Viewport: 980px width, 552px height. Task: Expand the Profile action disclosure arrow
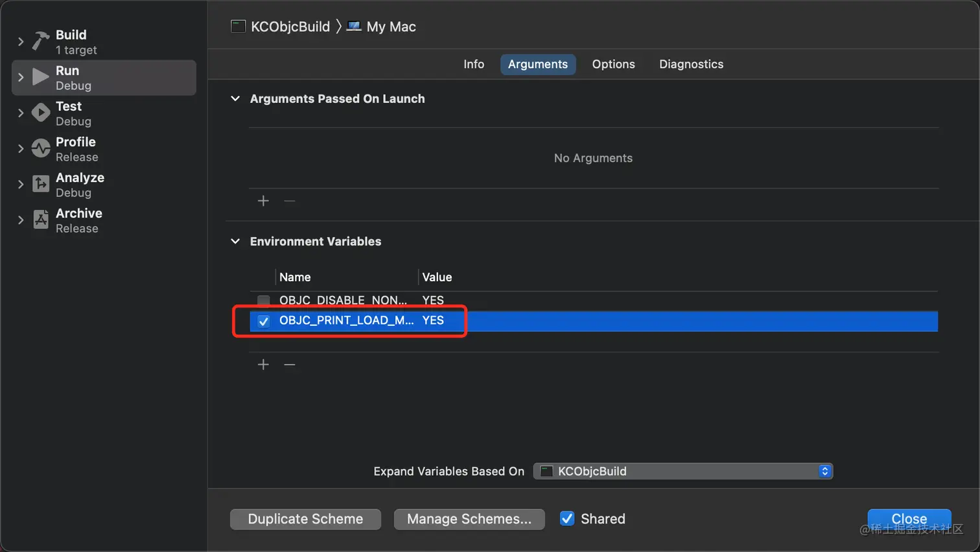[x=21, y=149]
